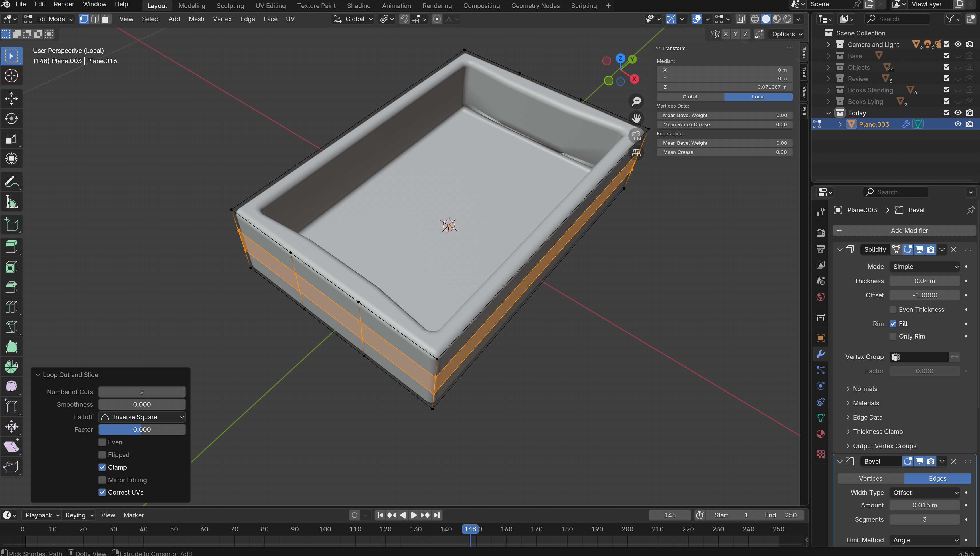
Task: Select the Annotate tool
Action: click(x=11, y=182)
